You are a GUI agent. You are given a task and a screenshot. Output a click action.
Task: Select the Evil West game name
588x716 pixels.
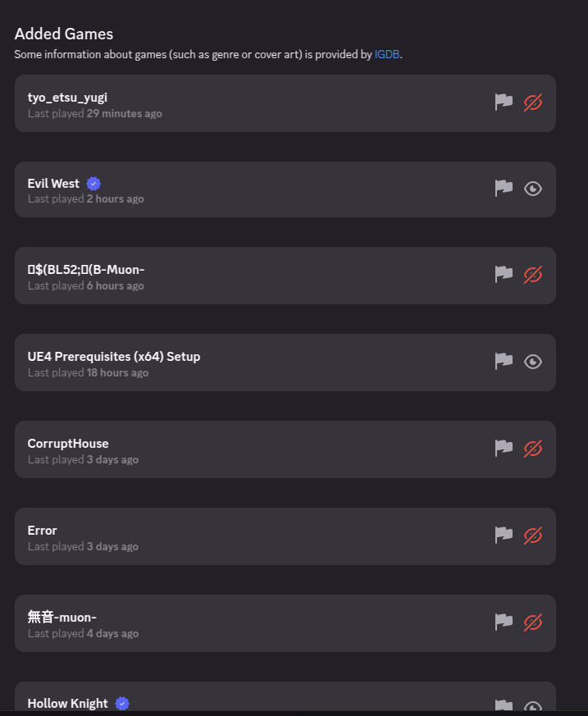pyautogui.click(x=53, y=184)
